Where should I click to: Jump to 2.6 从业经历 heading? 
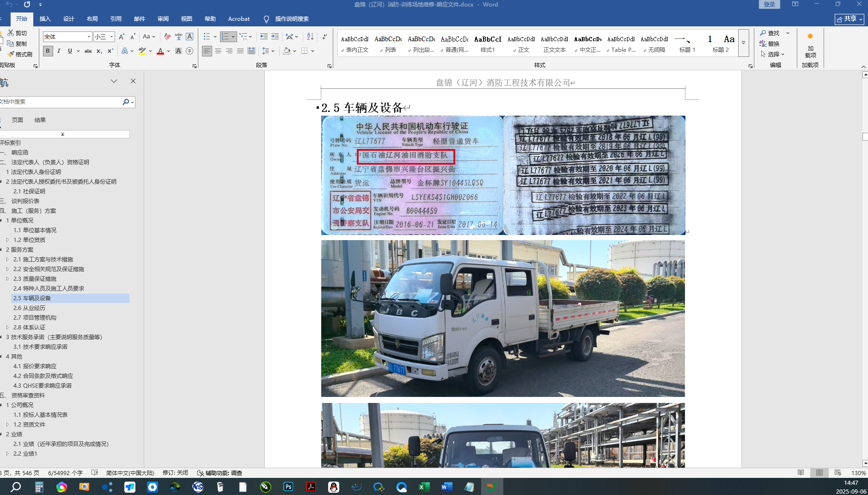pos(30,308)
